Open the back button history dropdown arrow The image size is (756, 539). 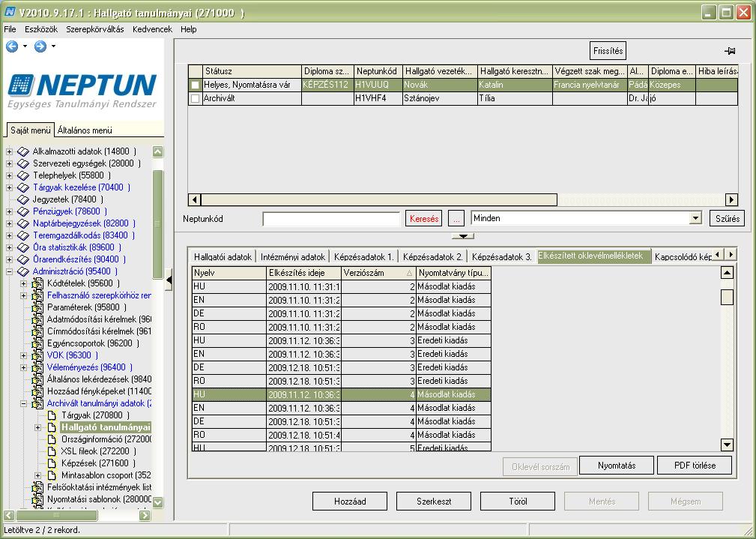25,46
